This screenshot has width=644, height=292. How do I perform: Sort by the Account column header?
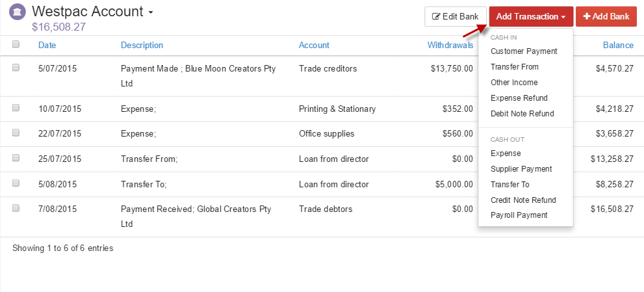(x=314, y=46)
